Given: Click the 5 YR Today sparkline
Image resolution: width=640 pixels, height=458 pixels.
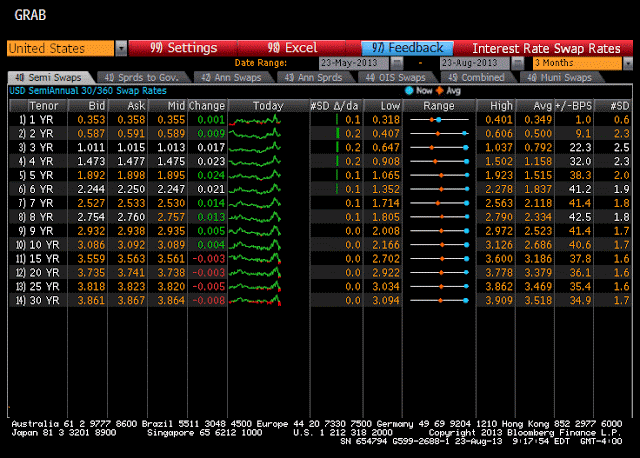Looking at the screenshot, I should point(255,174).
